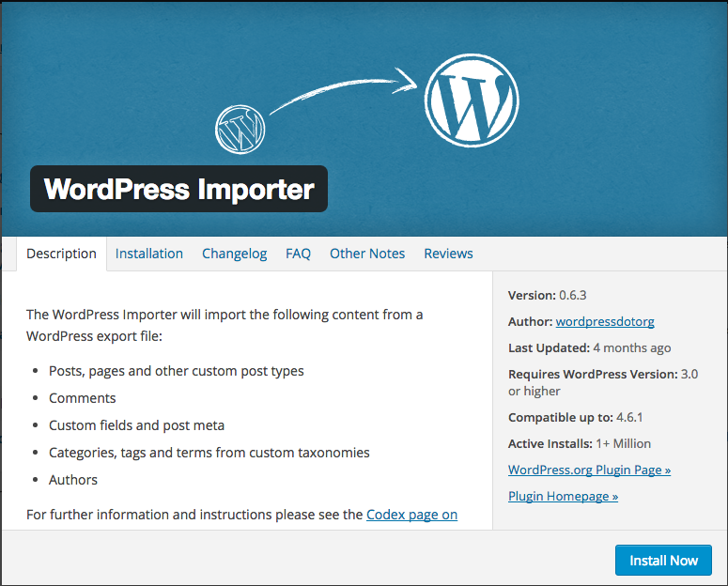Click the Active Installs 1+ Million text
The image size is (728, 586).
(x=580, y=444)
